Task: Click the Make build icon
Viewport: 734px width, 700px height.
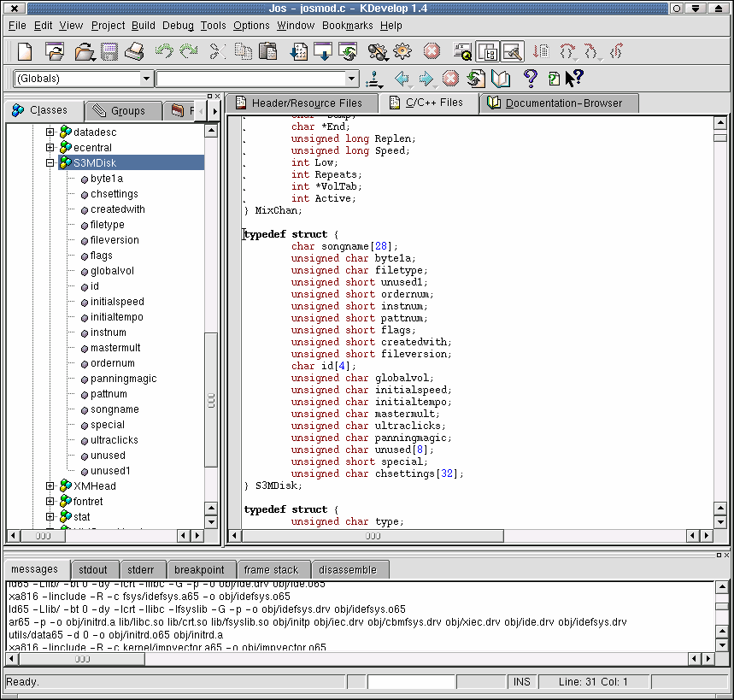Action: coord(323,51)
